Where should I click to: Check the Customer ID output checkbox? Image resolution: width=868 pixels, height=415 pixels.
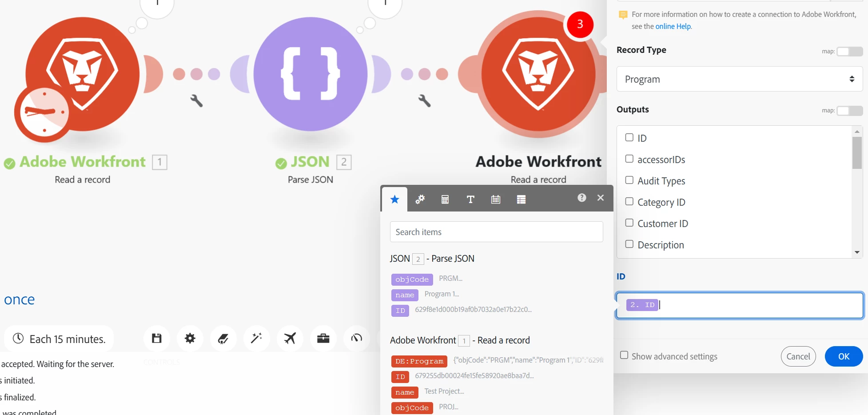(x=629, y=223)
